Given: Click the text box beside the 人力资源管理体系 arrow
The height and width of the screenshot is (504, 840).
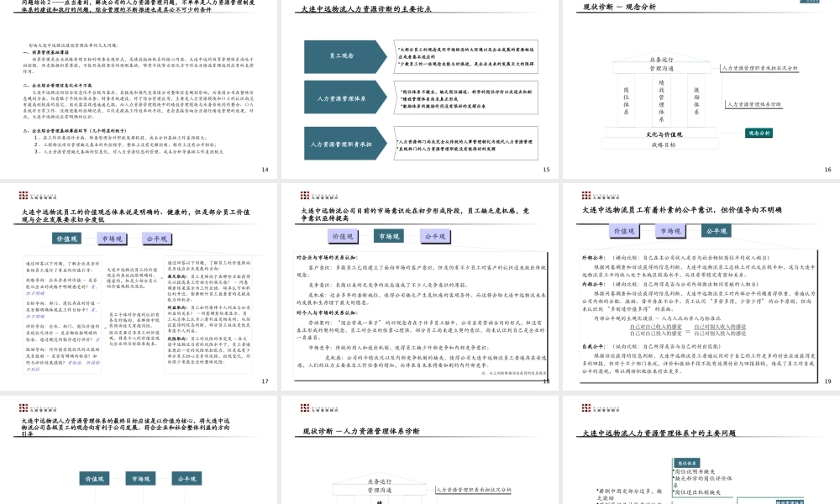Looking at the screenshot, I should point(465,98).
